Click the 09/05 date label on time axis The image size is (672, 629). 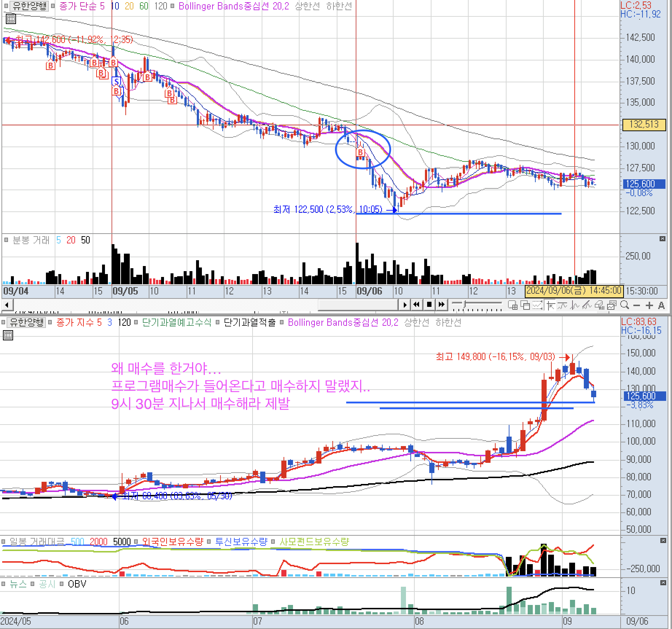tap(125, 291)
